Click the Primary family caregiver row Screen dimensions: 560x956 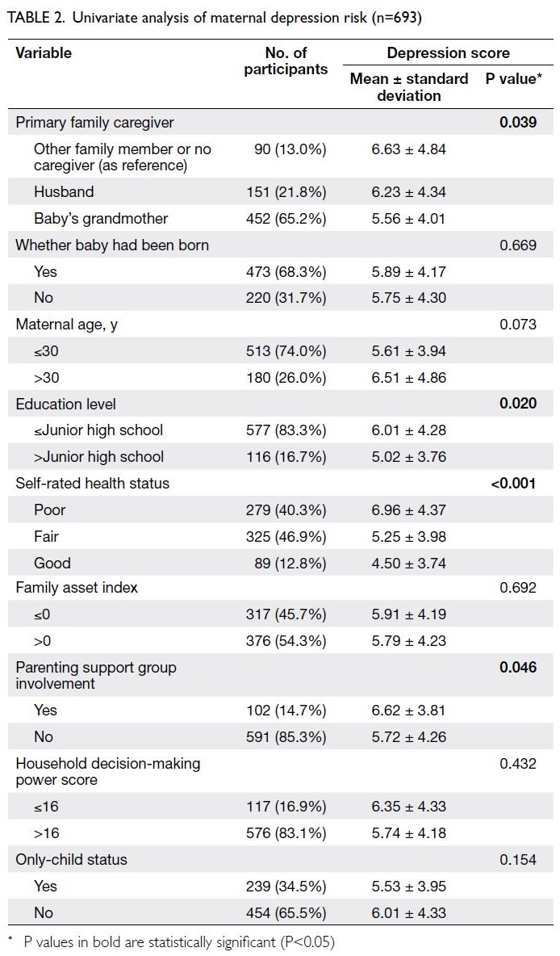point(280,122)
